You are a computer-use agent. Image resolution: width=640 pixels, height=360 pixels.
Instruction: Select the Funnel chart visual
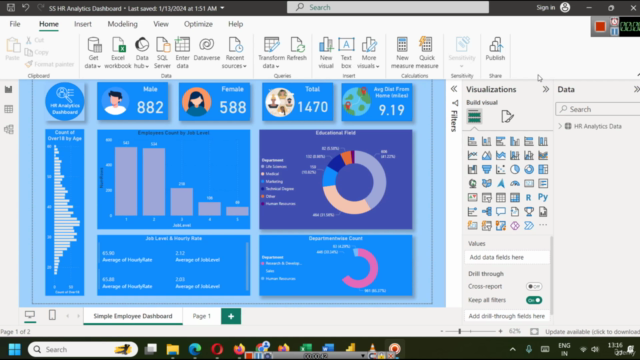pyautogui.click(x=487, y=169)
